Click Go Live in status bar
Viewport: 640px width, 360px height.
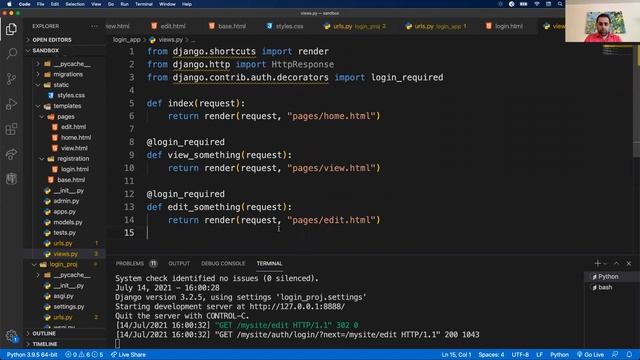coord(590,355)
